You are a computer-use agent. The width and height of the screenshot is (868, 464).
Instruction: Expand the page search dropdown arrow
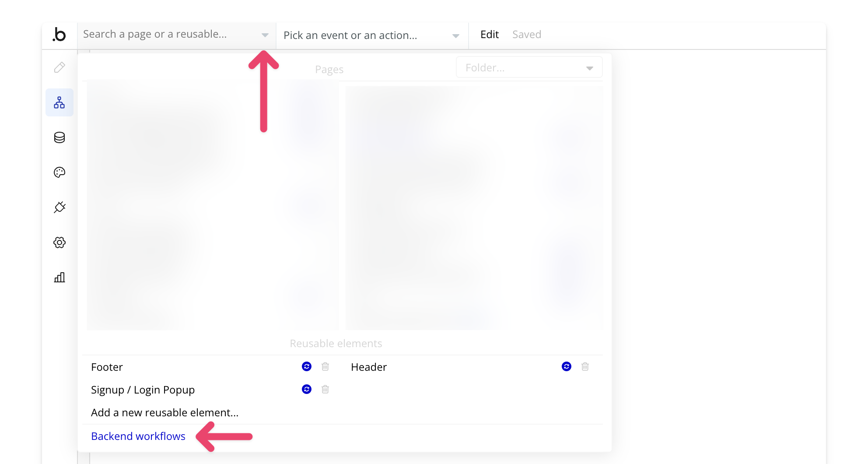(265, 35)
